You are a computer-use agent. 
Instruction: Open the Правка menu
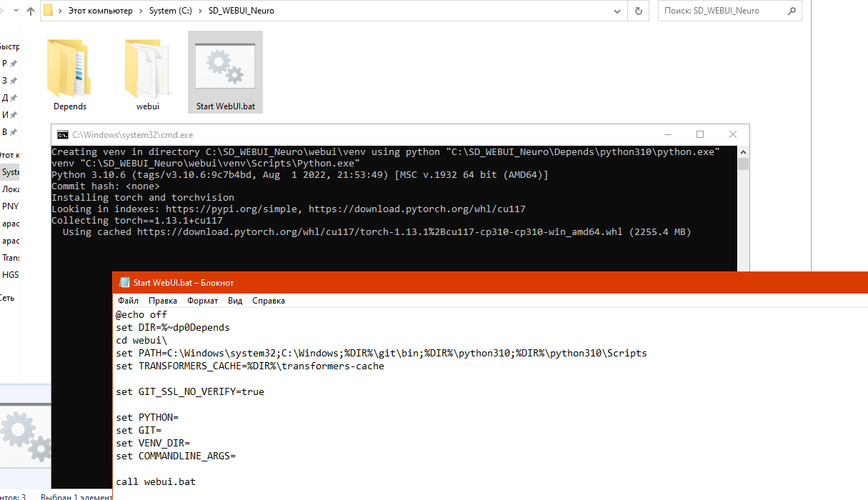coord(163,301)
